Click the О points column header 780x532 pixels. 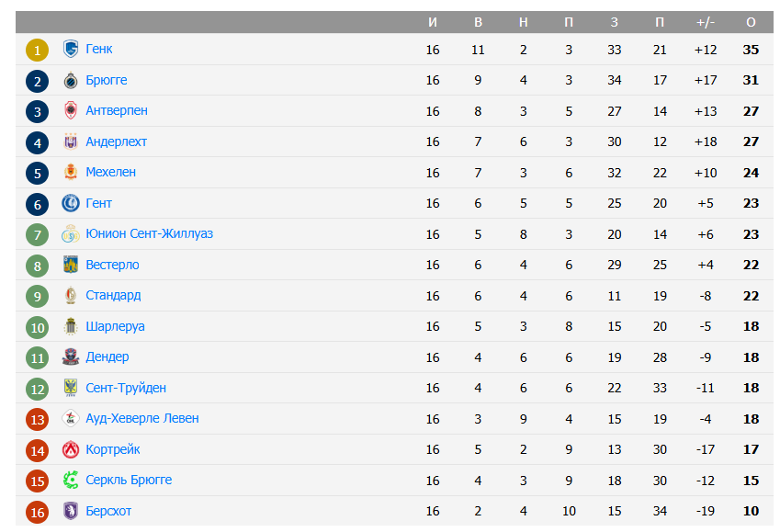(751, 22)
